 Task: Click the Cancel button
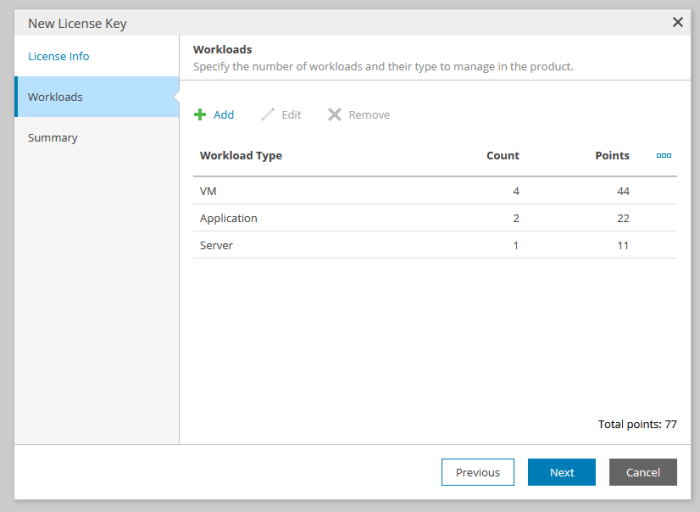(643, 472)
